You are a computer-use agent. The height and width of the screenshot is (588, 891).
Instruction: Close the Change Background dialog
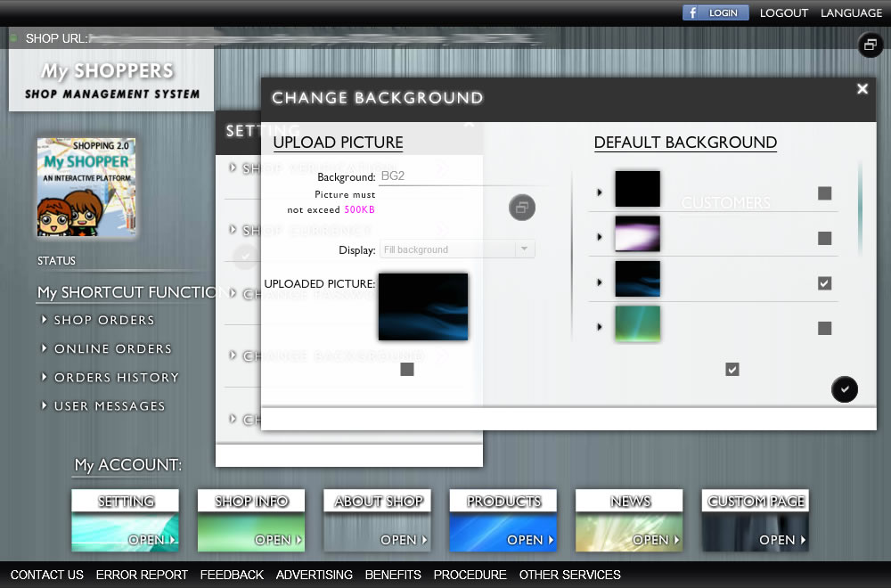click(862, 89)
